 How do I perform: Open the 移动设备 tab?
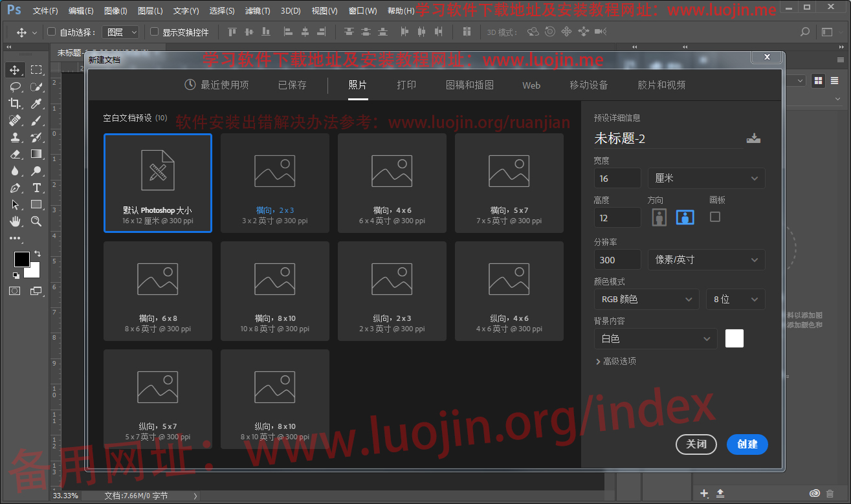(589, 85)
